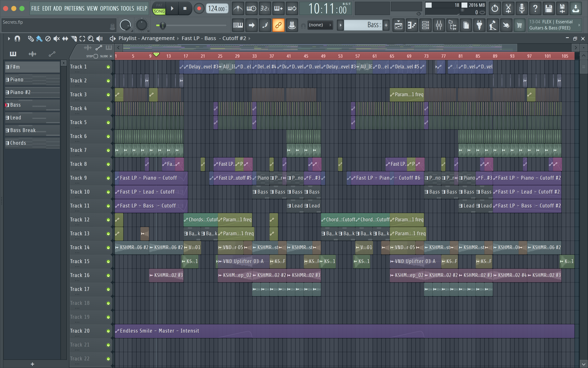Select the draw pencil tool in playlist
The width and height of the screenshot is (588, 368).
[31, 38]
